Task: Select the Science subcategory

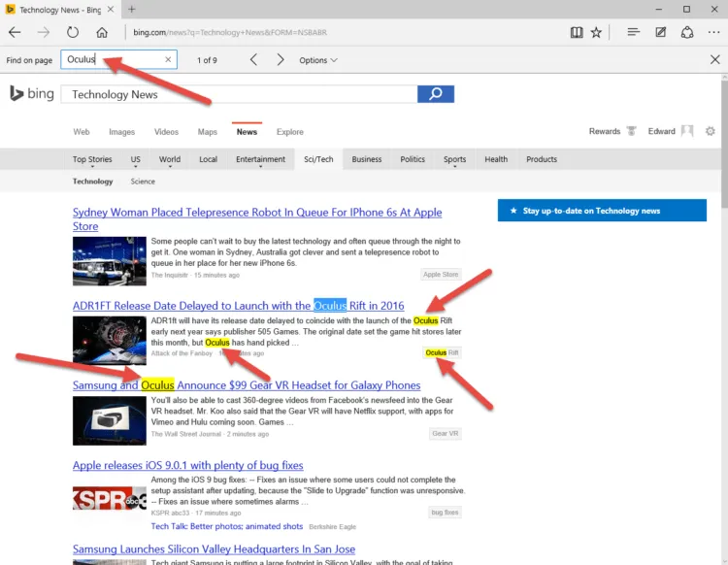Action: [143, 182]
